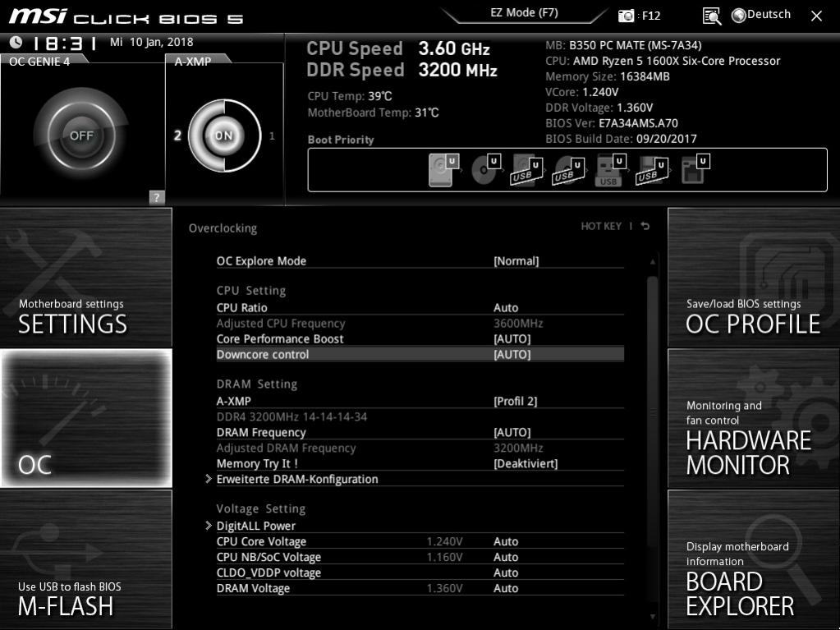Open HARDWARE MONITOR fan control panel

[754, 418]
